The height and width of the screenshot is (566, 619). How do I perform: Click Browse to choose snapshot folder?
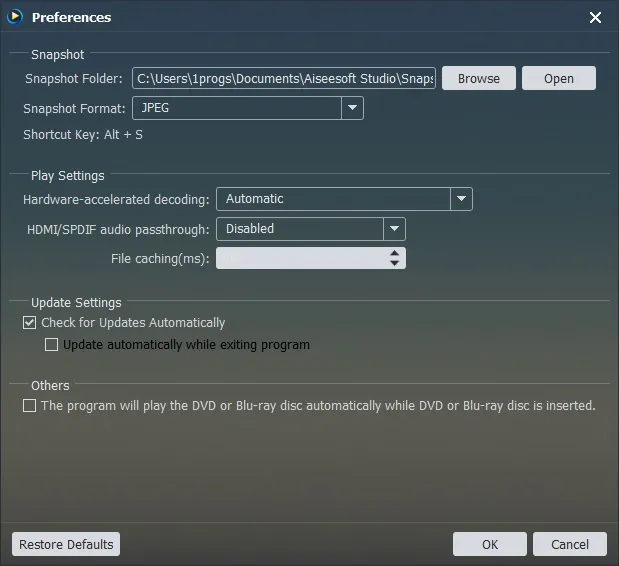(479, 78)
